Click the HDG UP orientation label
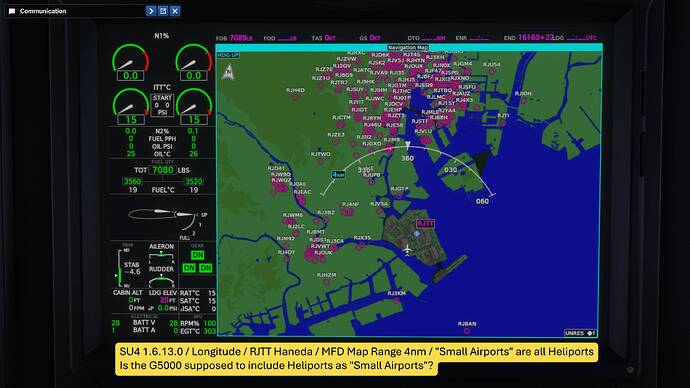Viewport: 690px width, 388px height. 228,55
